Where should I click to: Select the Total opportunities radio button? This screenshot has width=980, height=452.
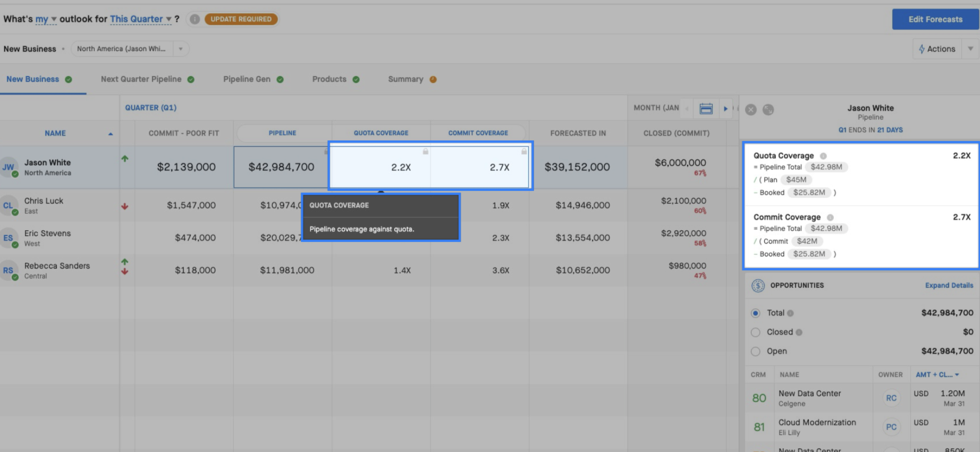click(x=755, y=313)
